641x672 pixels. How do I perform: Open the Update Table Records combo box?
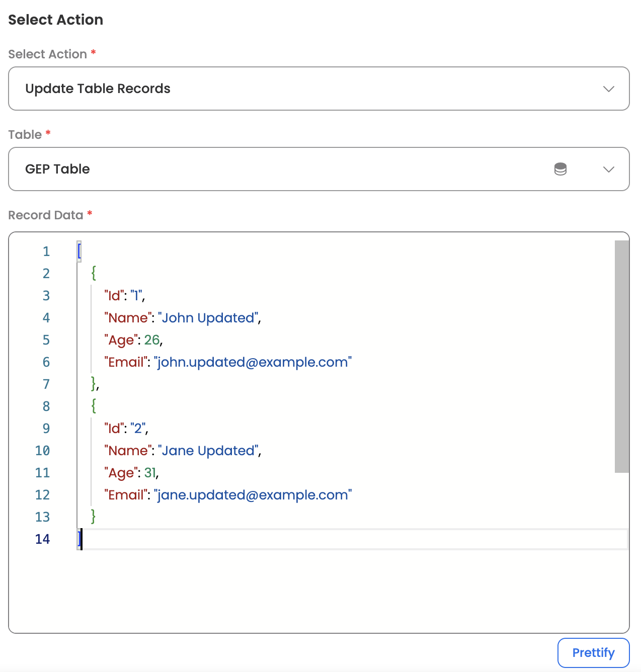tap(319, 89)
